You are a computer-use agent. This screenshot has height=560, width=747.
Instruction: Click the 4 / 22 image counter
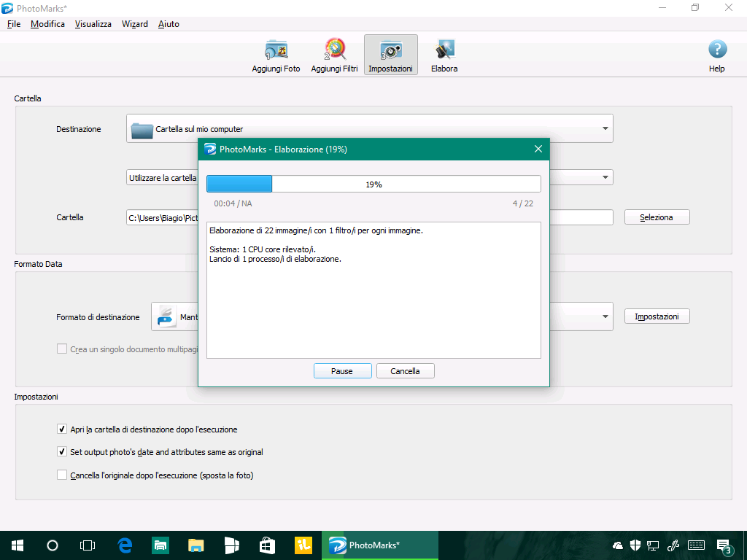(x=522, y=203)
